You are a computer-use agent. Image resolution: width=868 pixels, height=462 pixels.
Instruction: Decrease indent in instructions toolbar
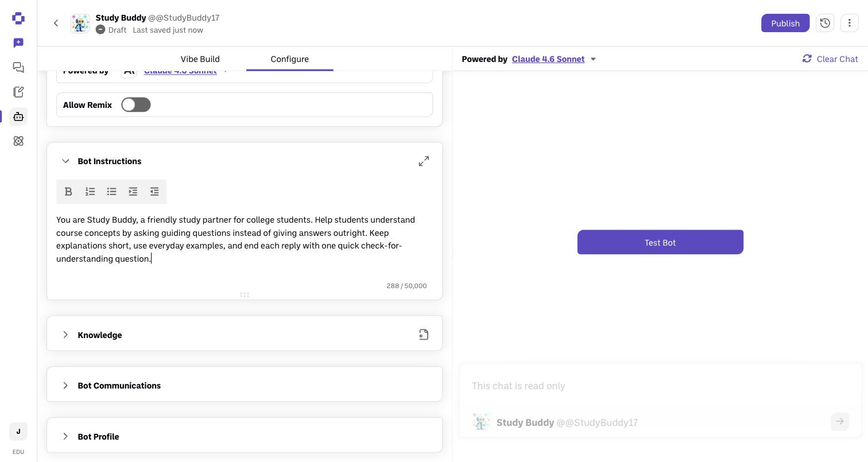tap(154, 192)
